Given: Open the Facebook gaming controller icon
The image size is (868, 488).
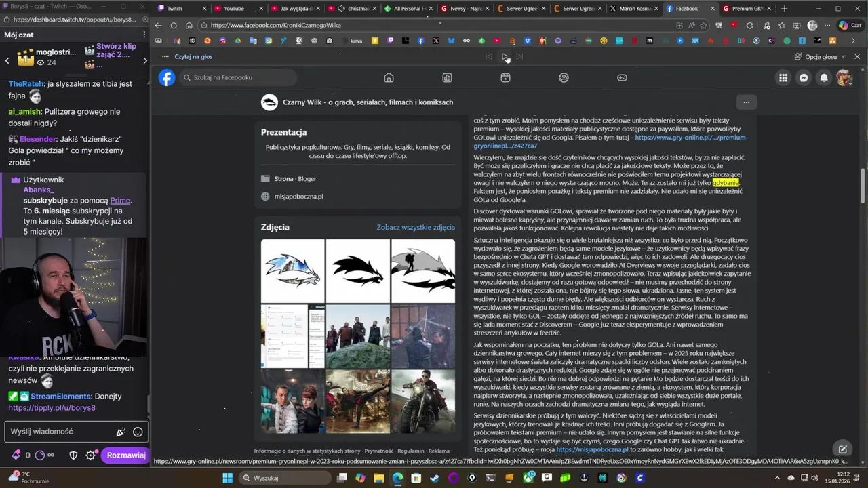Looking at the screenshot, I should 622,77.
